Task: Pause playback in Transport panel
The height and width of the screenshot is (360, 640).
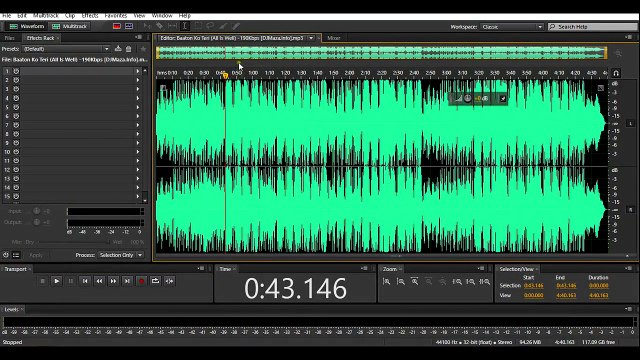Action: [71, 281]
